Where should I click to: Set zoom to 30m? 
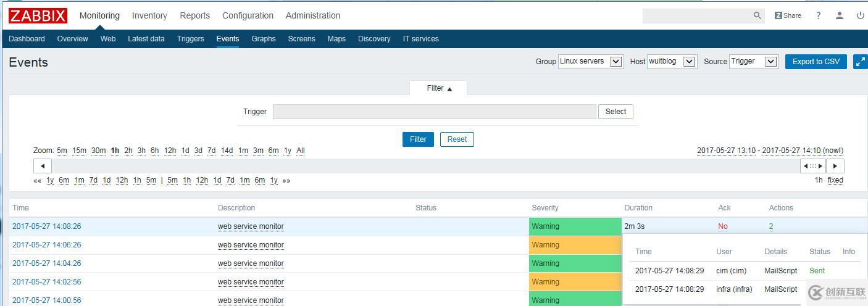coord(98,151)
